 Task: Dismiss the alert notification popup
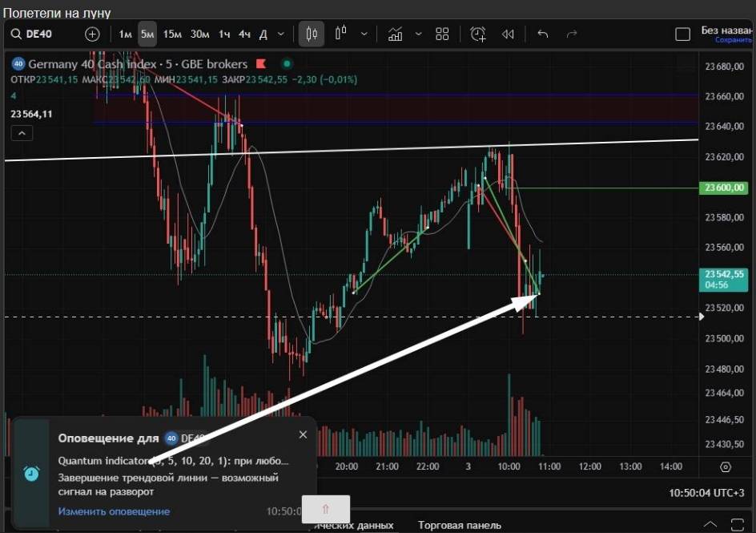click(303, 434)
